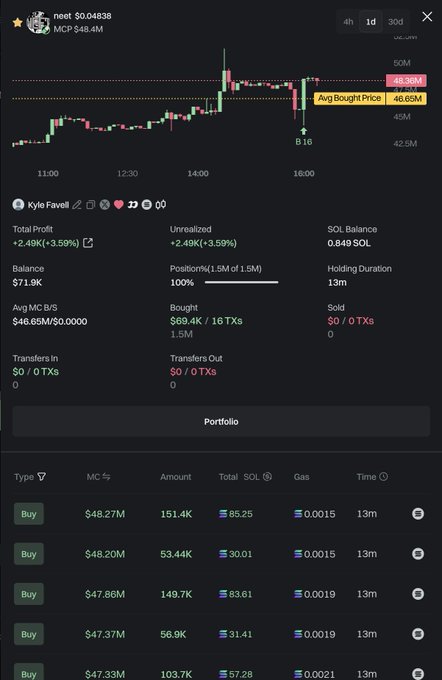This screenshot has height=680, width=442.
Task: Open Solscan icon beside wallet name
Action: pyautogui.click(x=147, y=205)
